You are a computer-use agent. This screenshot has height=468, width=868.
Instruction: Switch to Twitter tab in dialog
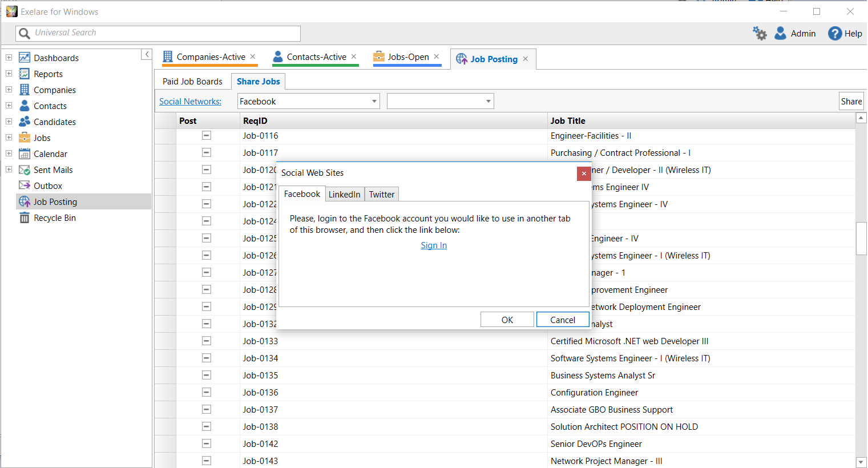382,194
